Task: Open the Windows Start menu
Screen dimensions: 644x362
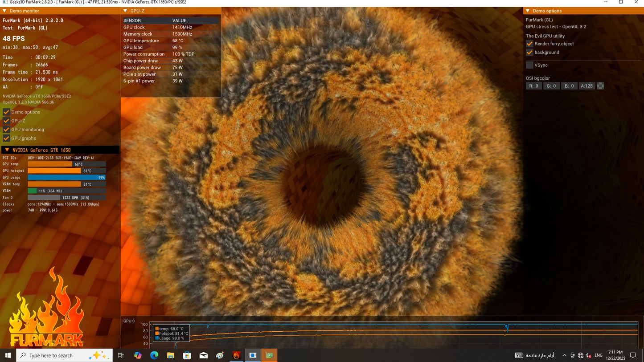Action: click(8, 355)
